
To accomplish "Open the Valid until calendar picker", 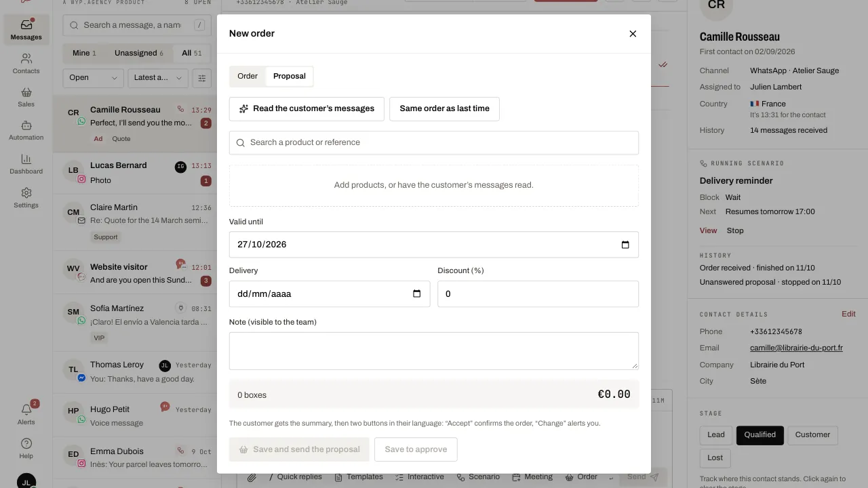I will click(x=625, y=245).
